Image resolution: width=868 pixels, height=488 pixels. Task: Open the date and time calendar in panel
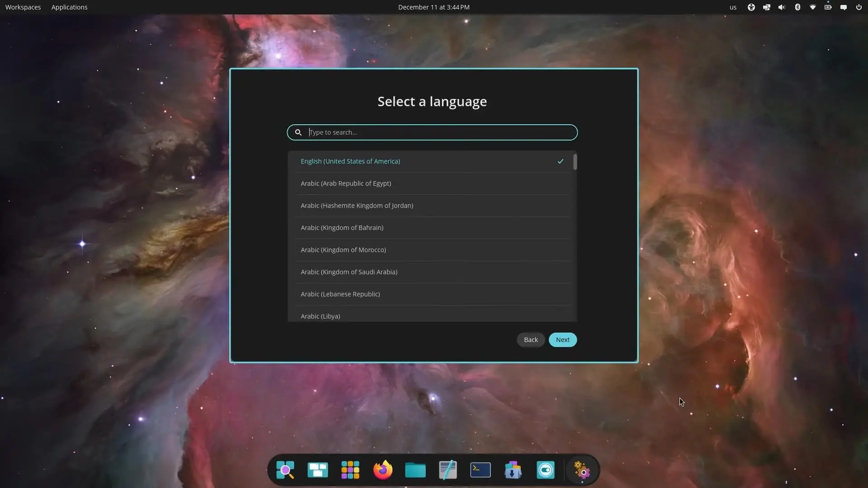[434, 7]
